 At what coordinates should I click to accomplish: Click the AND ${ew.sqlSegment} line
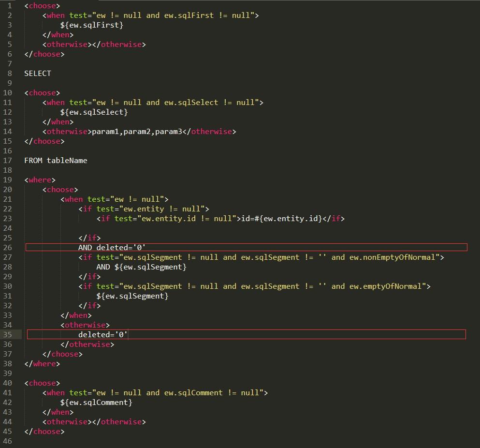point(141,267)
